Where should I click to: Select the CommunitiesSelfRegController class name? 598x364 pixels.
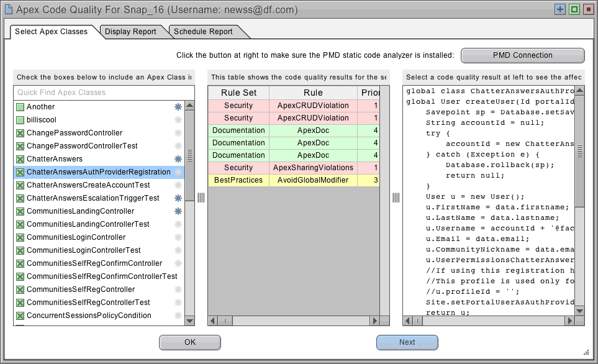tap(81, 289)
